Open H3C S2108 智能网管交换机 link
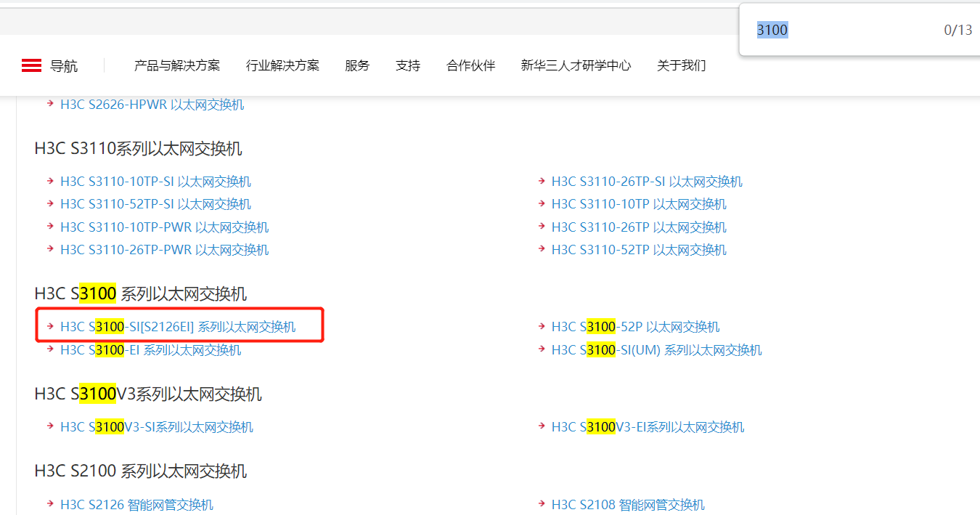Image resolution: width=980 pixels, height=515 pixels. pos(628,505)
